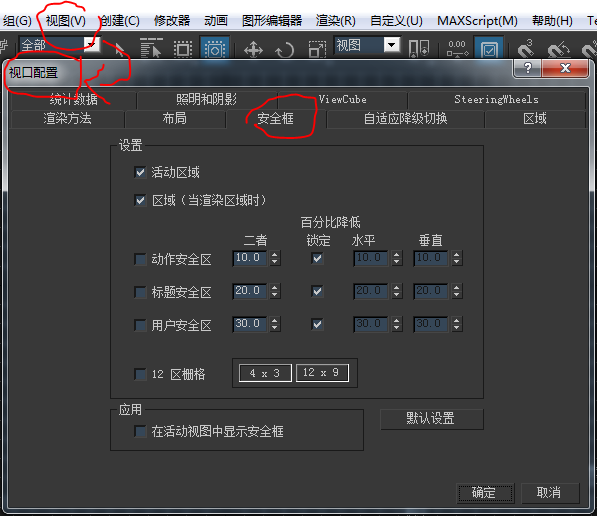
Task: Enable 标题安全区 checkbox
Action: point(140,292)
